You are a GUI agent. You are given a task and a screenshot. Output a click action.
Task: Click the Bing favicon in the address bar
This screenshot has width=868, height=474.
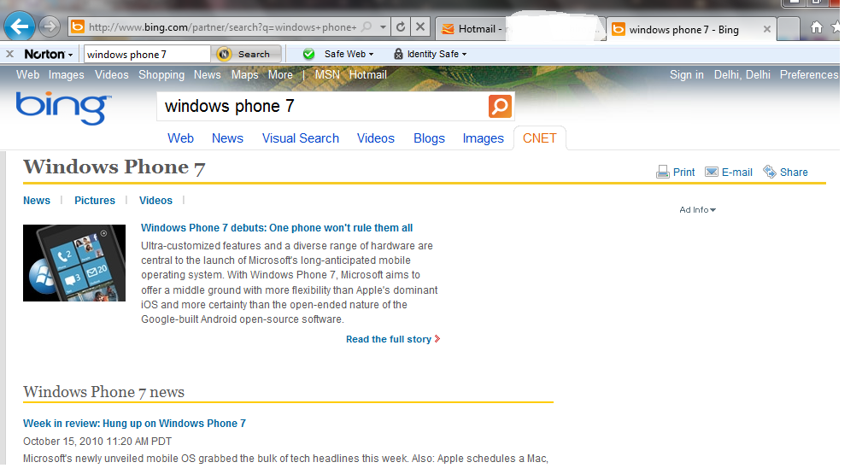pos(78,26)
